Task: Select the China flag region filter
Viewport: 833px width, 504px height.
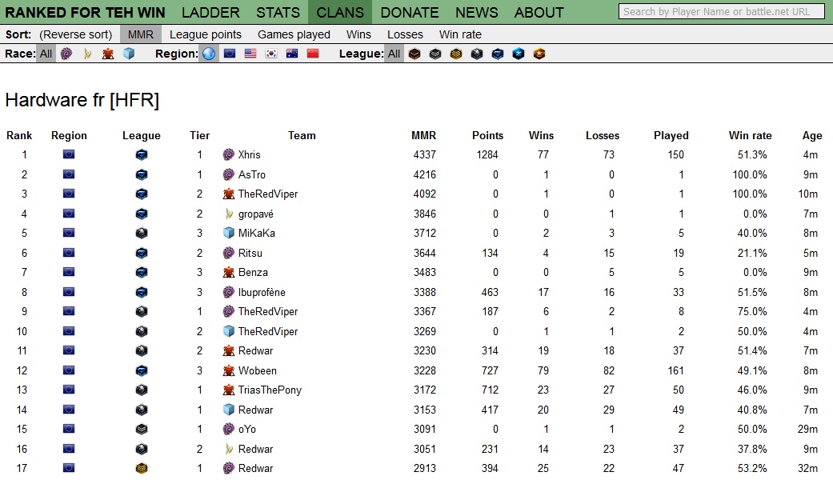Action: tap(313, 54)
